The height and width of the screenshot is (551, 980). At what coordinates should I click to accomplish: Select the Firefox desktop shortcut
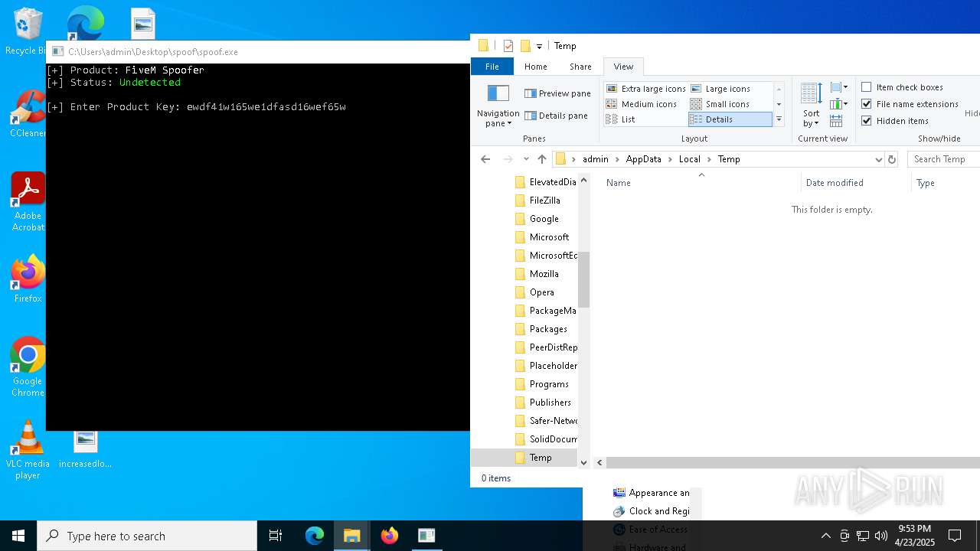click(28, 279)
